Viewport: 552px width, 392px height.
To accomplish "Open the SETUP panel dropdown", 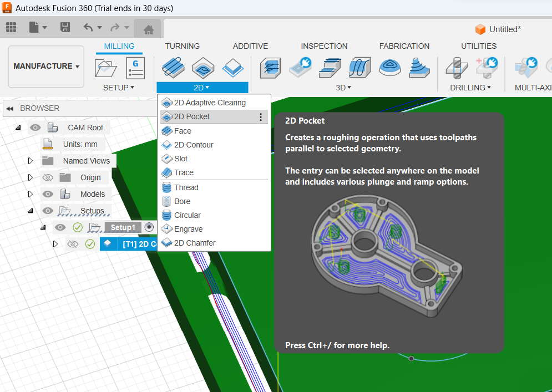I will pos(119,88).
